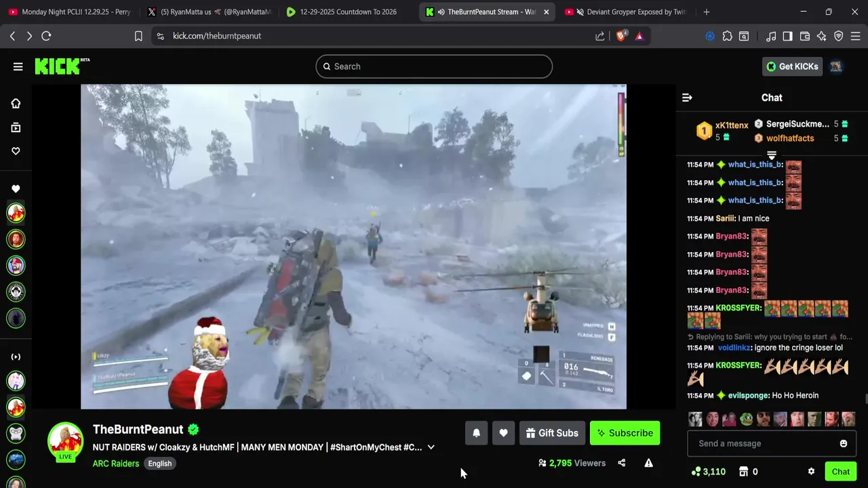Open the Home icon in the sidebar

coord(16,103)
